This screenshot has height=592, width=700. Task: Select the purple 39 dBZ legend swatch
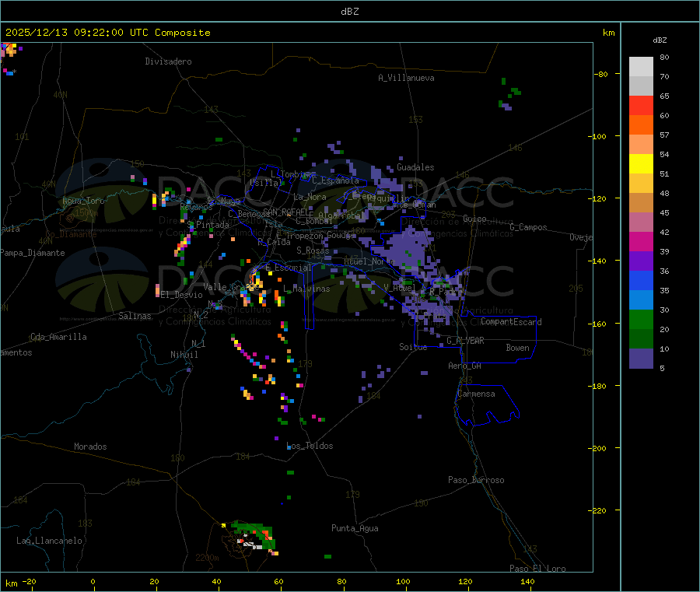pos(641,261)
